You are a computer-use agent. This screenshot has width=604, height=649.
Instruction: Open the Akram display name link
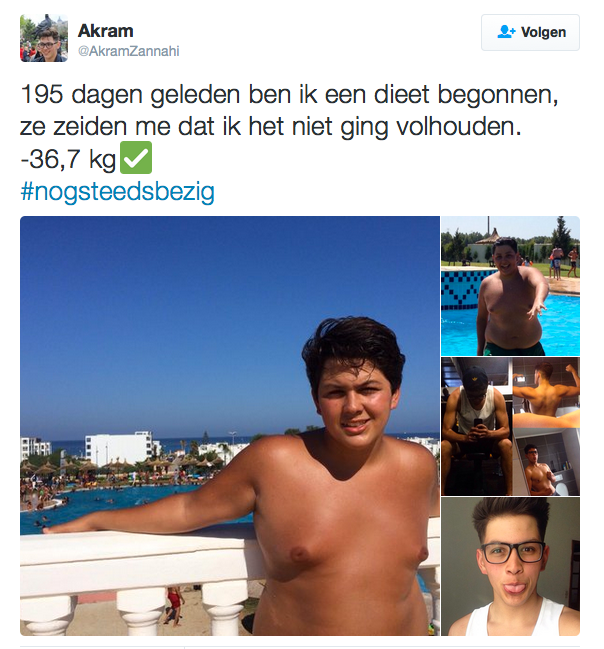pyautogui.click(x=106, y=31)
